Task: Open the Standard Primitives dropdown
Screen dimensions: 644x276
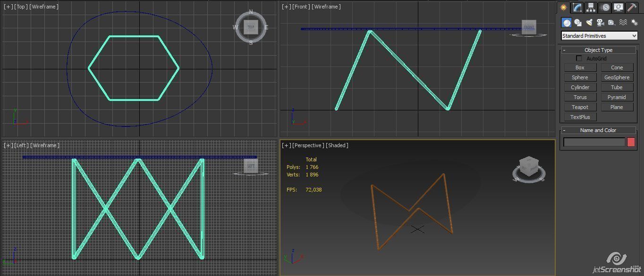Action: tap(599, 36)
